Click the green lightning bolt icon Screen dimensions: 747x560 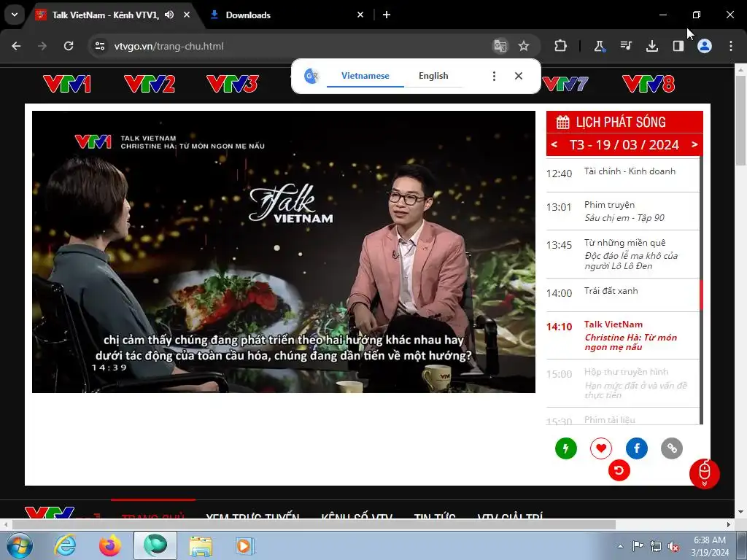(x=566, y=448)
